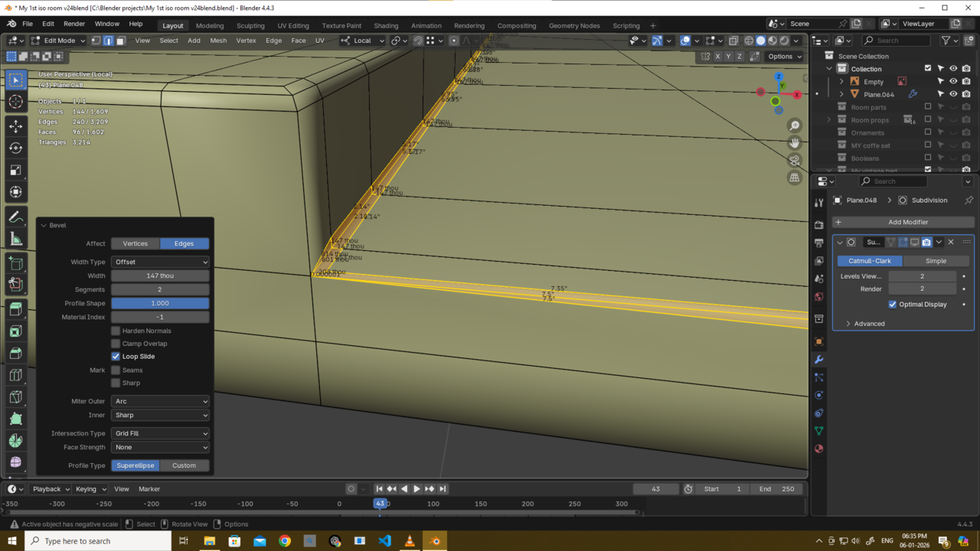
Task: Select Custom profile type
Action: pyautogui.click(x=184, y=465)
